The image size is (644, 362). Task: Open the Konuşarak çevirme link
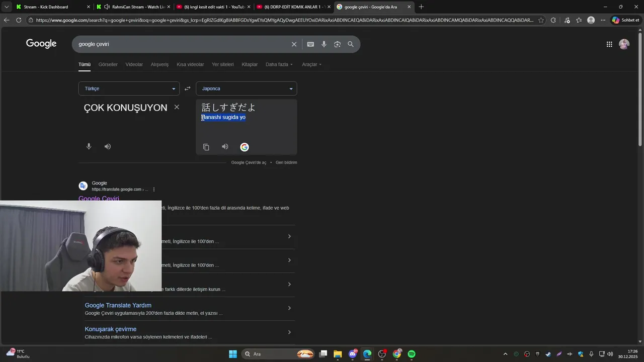(111, 329)
